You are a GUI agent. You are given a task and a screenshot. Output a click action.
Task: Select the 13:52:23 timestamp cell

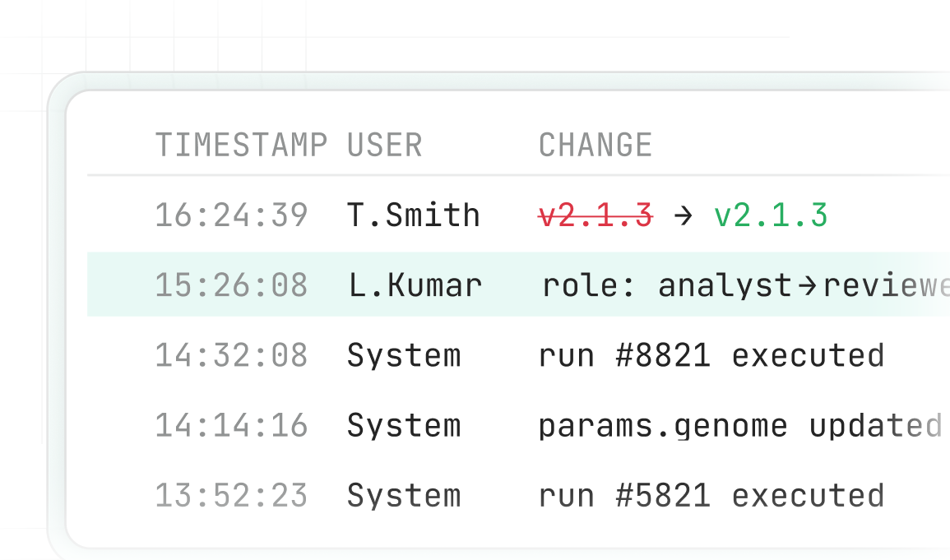coord(231,496)
